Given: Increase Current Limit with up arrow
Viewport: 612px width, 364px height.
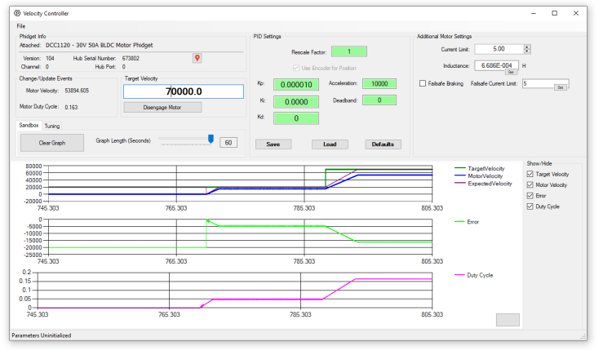Looking at the screenshot, I should point(527,47).
